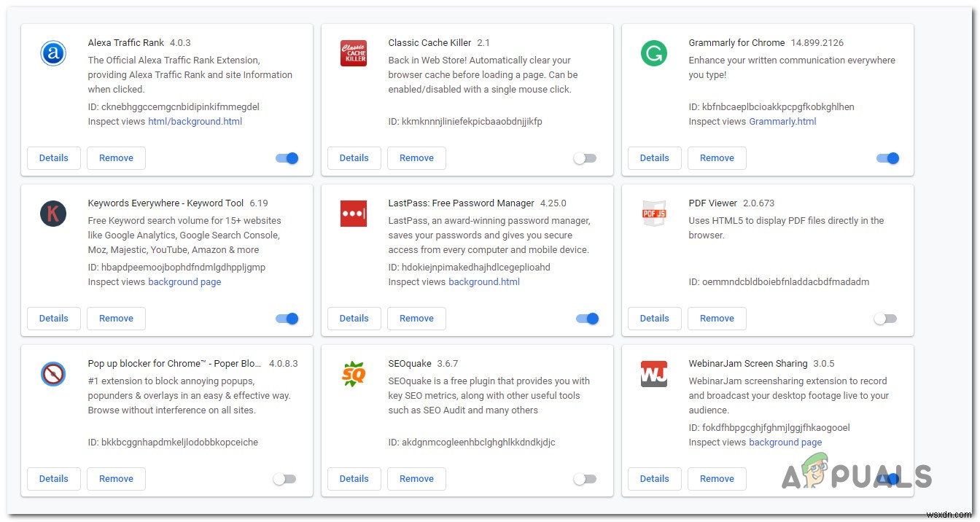Click the PDF Viewer PDF.JS icon
Screen dimensions: 980x522
coord(654,213)
